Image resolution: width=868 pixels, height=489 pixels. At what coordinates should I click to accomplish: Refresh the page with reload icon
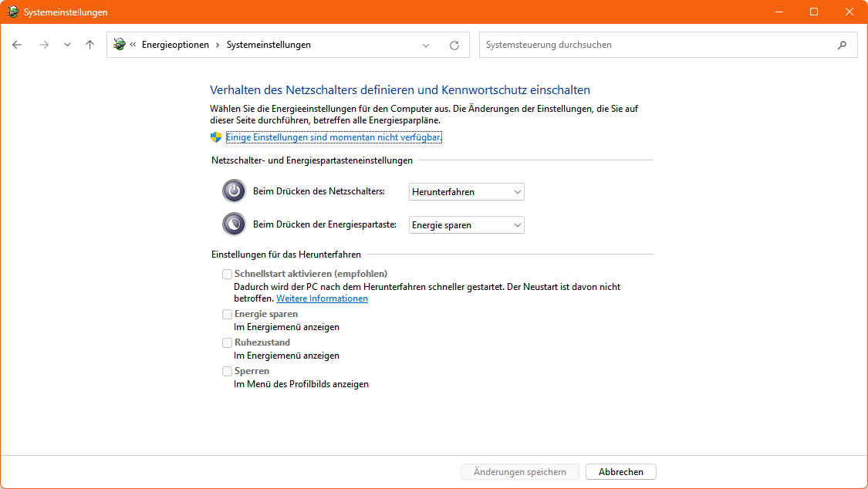[x=454, y=45]
